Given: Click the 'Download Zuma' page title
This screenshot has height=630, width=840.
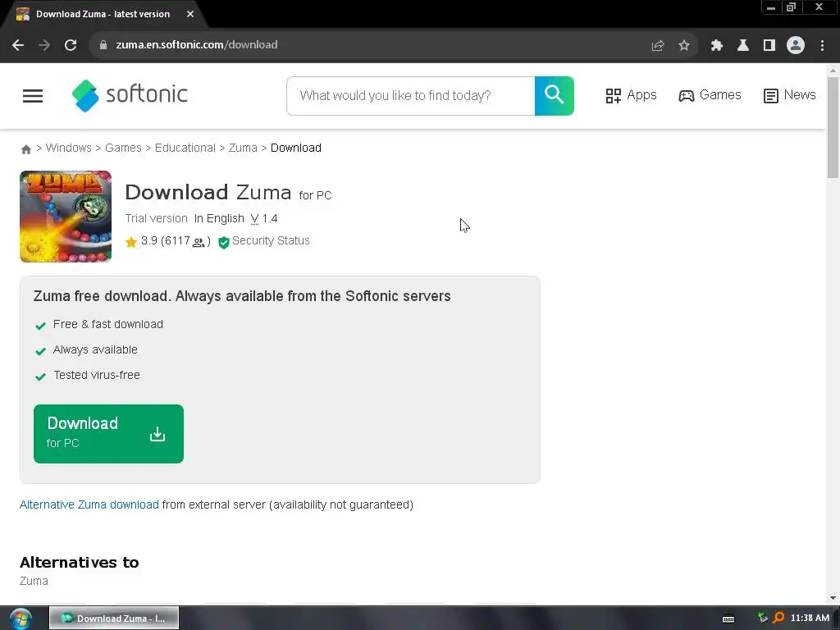Looking at the screenshot, I should click(x=208, y=192).
